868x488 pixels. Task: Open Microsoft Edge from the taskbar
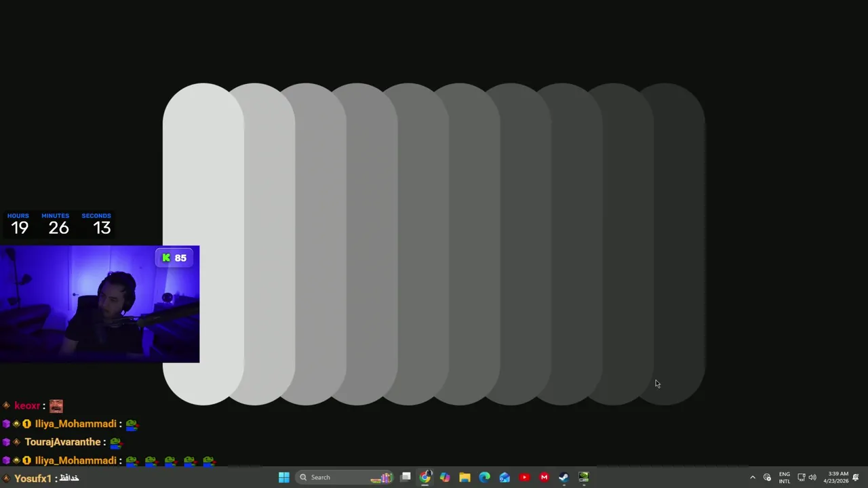coord(484,477)
